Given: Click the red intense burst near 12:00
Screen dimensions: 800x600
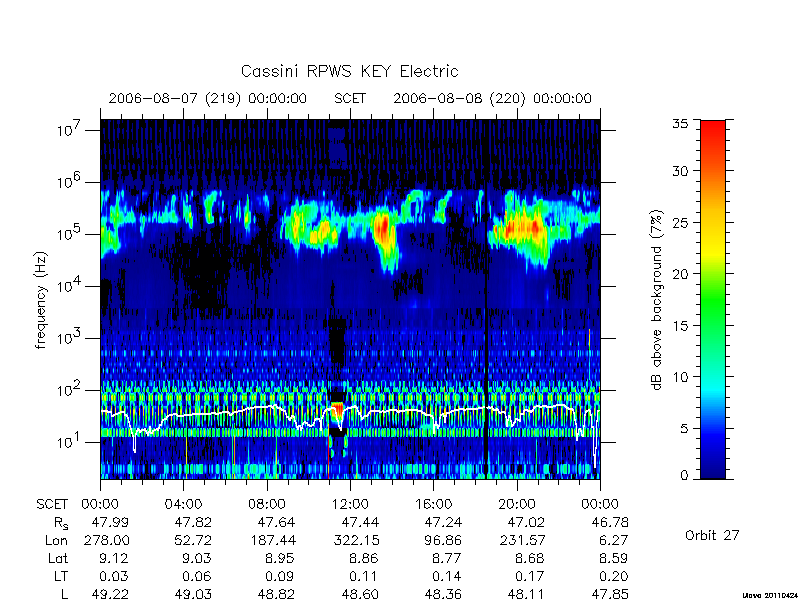Looking at the screenshot, I should coord(338,411).
